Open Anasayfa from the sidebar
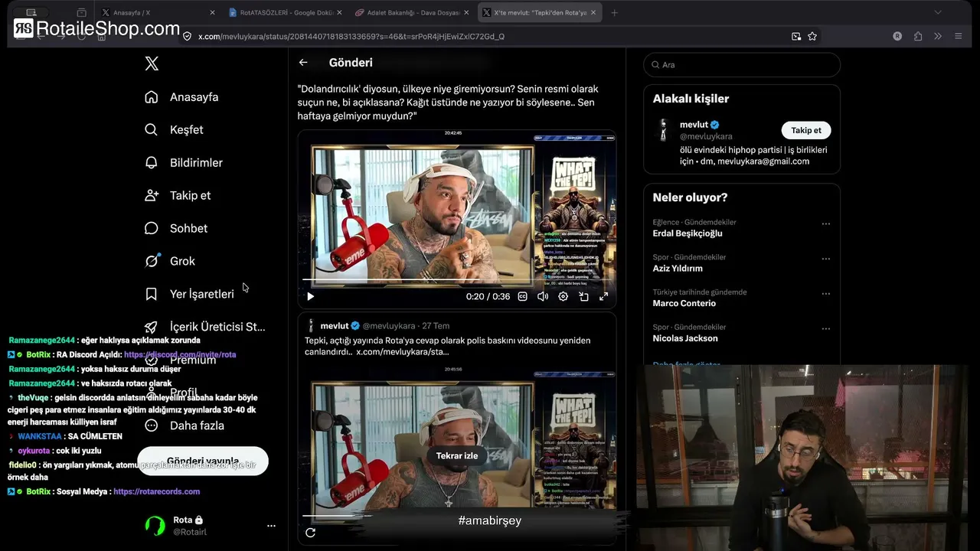The image size is (980, 551). point(182,97)
